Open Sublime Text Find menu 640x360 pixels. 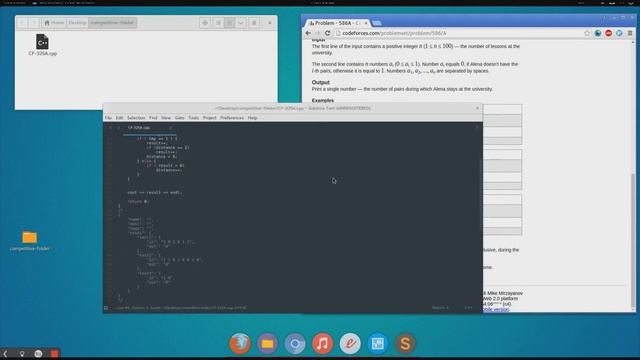[x=153, y=118]
